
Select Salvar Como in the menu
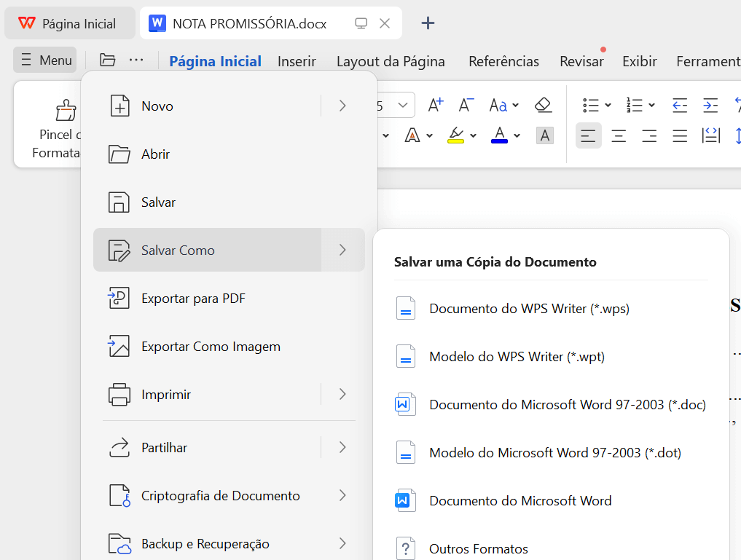click(207, 250)
